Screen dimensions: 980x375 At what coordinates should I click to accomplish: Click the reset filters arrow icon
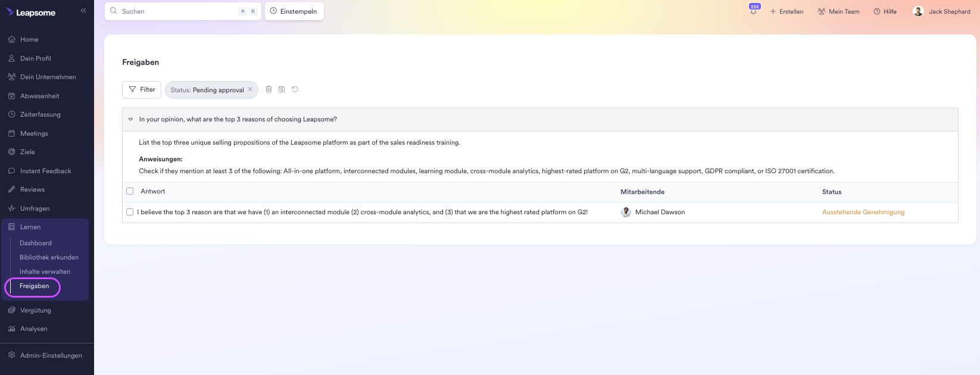pyautogui.click(x=295, y=89)
